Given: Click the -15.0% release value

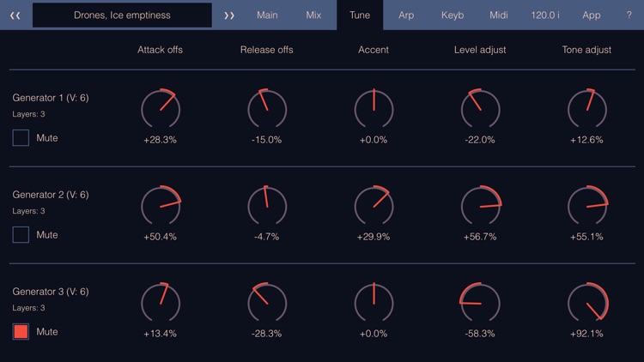Looking at the screenshot, I should tap(266, 140).
